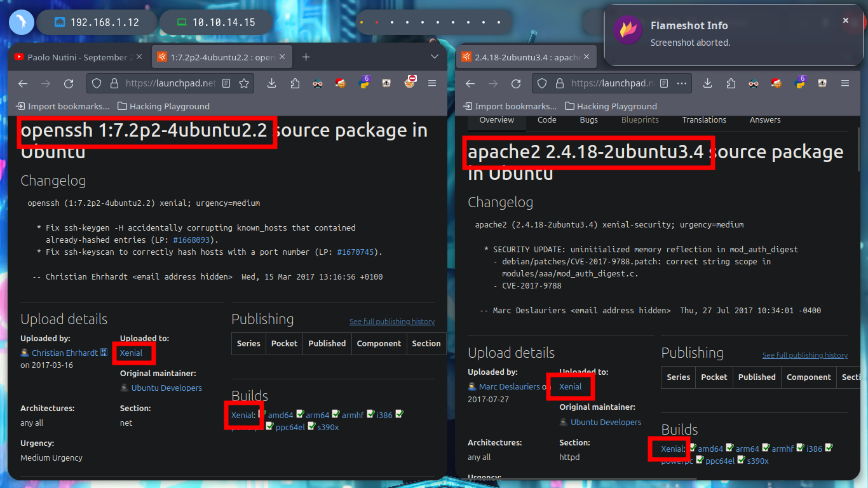This screenshot has height=488, width=868.
Task: Toggle reader view in openssh window
Action: coord(227,83)
